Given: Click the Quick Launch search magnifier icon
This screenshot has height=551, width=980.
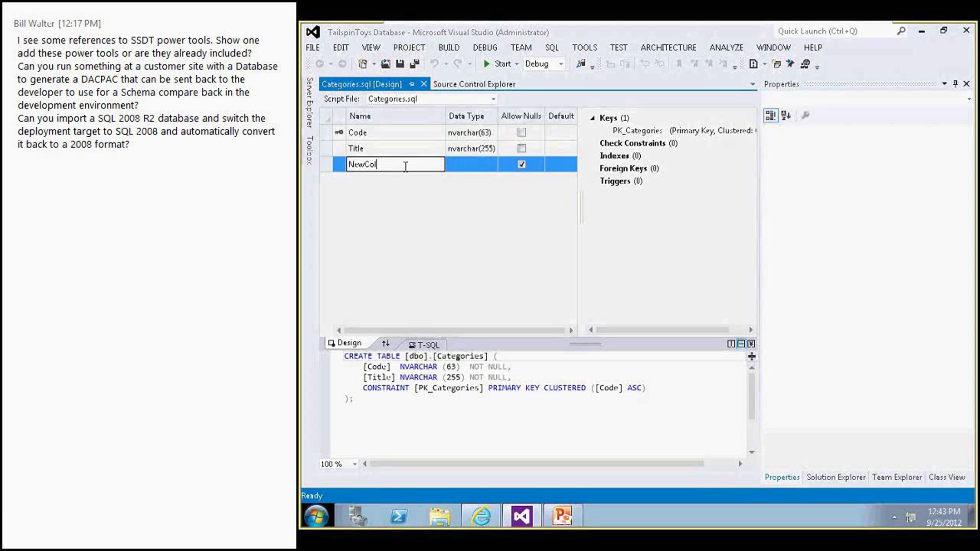Looking at the screenshot, I should point(901,31).
